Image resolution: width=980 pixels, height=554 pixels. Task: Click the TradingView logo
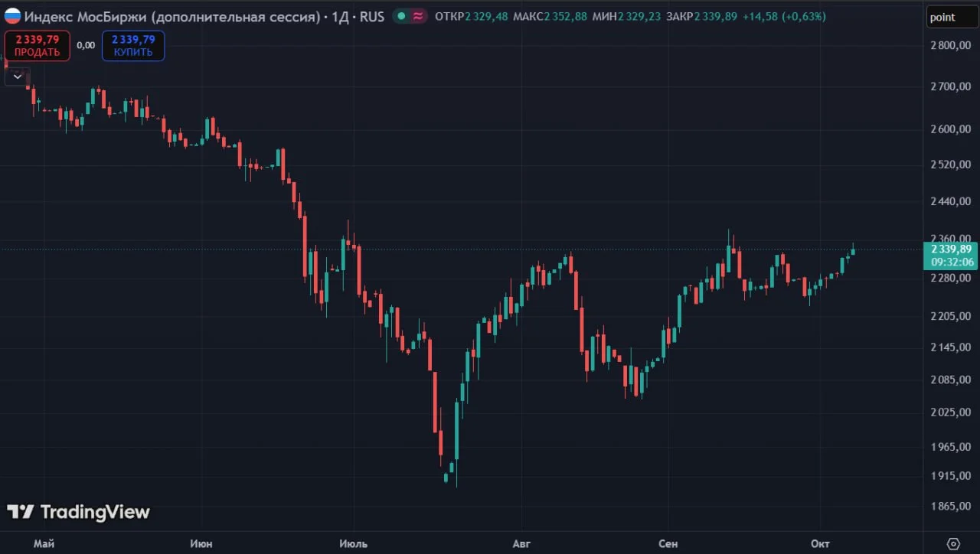point(78,512)
